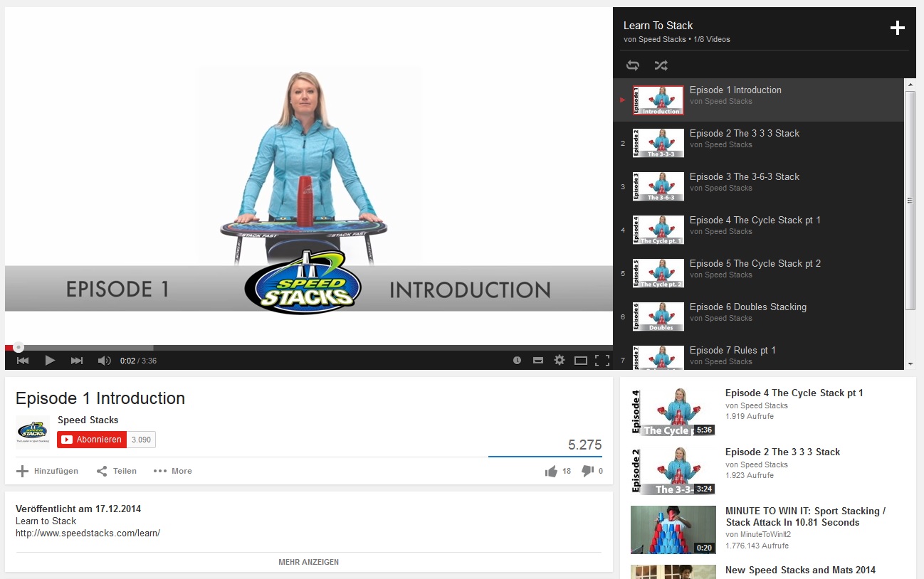Skip to the next video in the player
Image resolution: width=924 pixels, height=579 pixels.
coord(77,361)
